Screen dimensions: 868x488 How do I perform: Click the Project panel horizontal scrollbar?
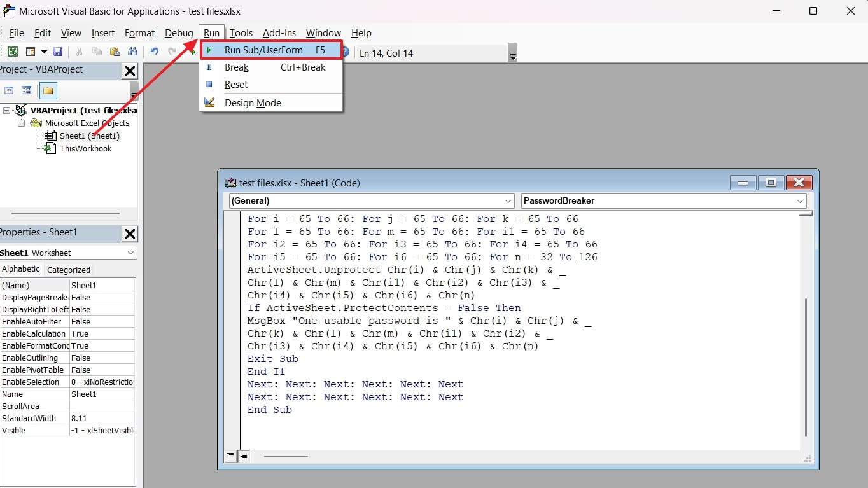coord(66,214)
